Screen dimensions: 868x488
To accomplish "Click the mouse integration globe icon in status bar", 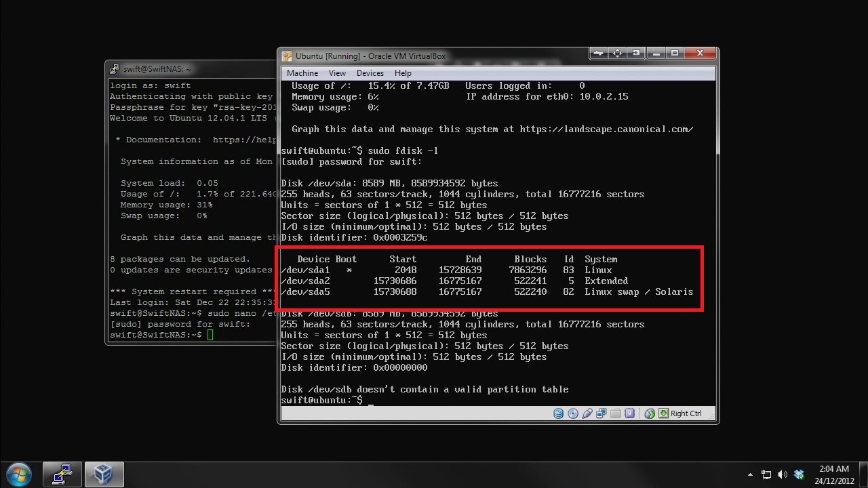I will click(650, 413).
